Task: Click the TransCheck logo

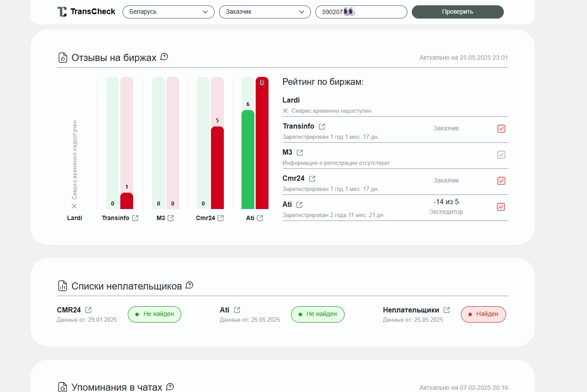Action: tap(86, 12)
